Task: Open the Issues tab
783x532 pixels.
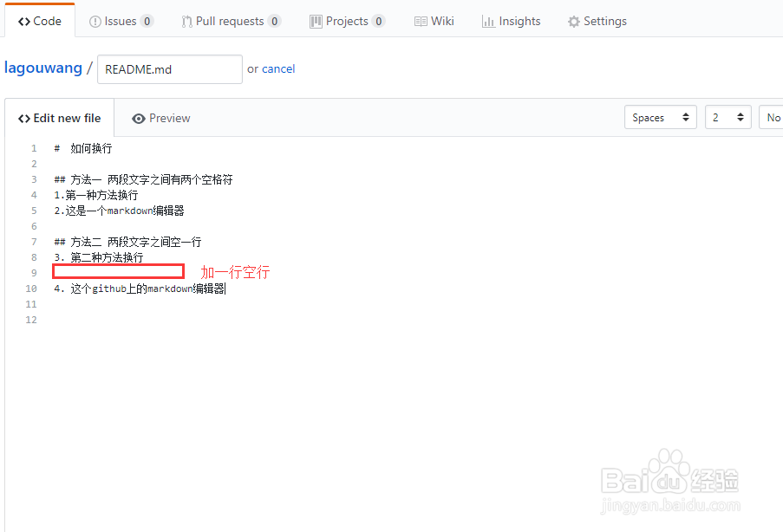Action: tap(121, 22)
